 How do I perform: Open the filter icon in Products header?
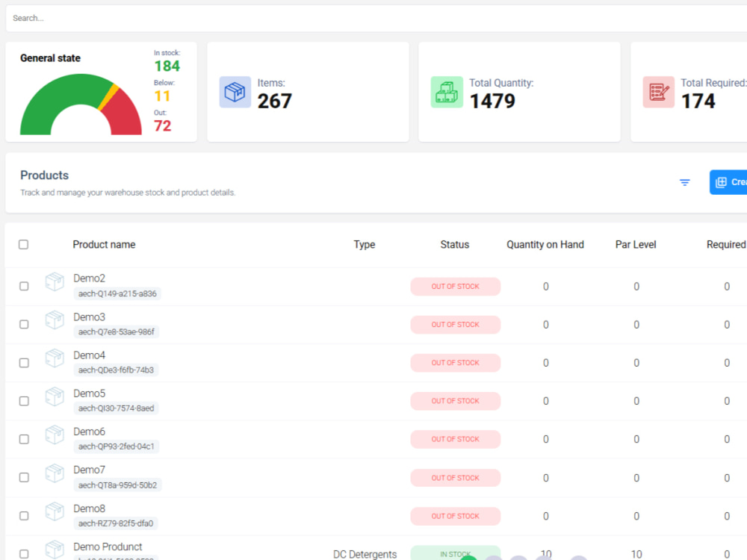[x=684, y=182]
